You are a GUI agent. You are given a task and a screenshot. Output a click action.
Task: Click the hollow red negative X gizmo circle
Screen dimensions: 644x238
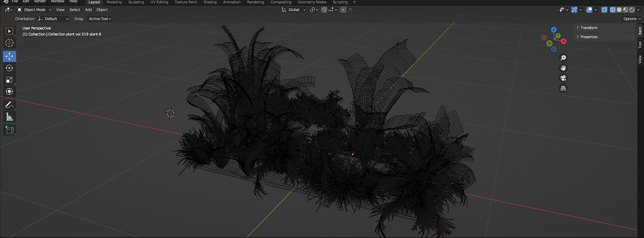(x=544, y=38)
